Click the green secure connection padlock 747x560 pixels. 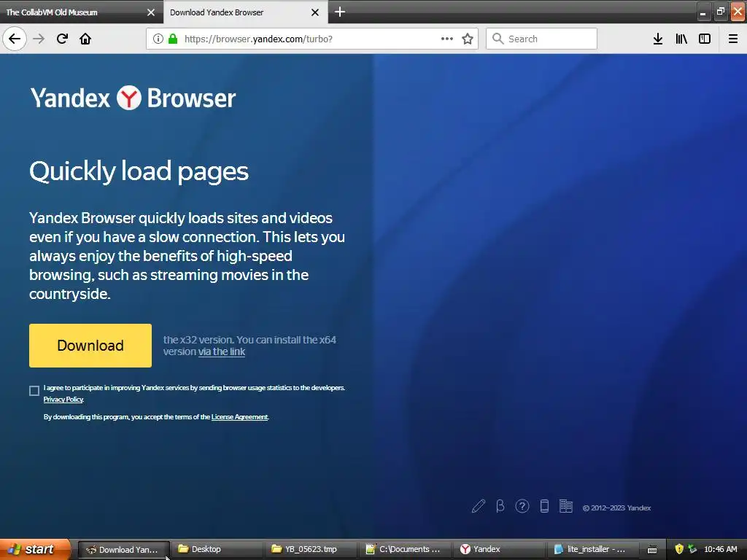point(173,39)
